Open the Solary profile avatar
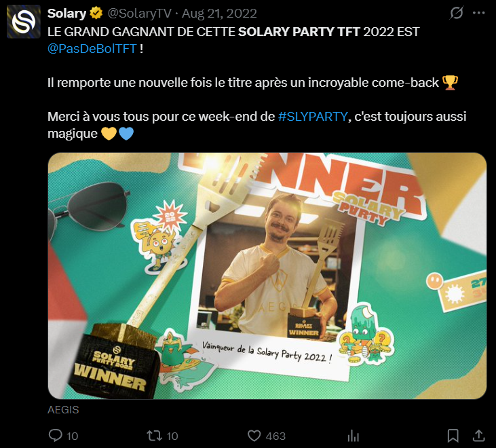Viewport: 496px width, 448px height. pos(23,22)
